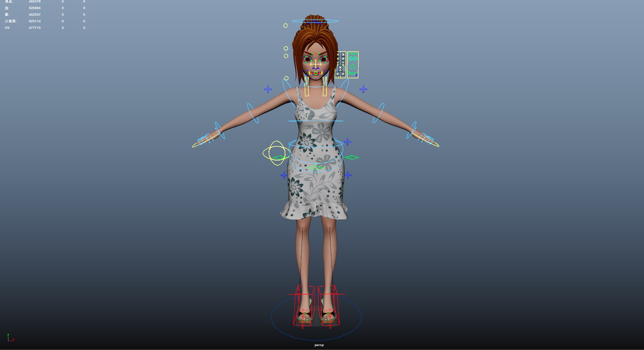Select the red foot box control, screen-right foot
This screenshot has width=644, height=350.
(329, 306)
